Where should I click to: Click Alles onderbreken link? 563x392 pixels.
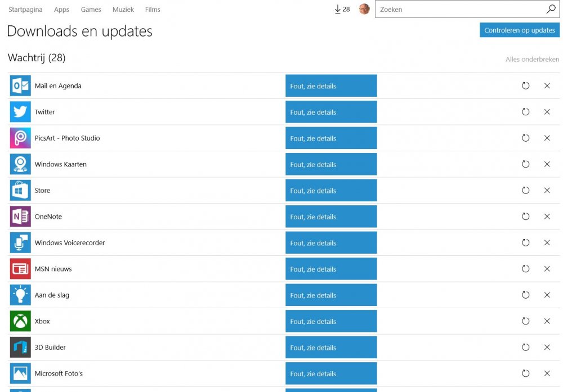(532, 60)
